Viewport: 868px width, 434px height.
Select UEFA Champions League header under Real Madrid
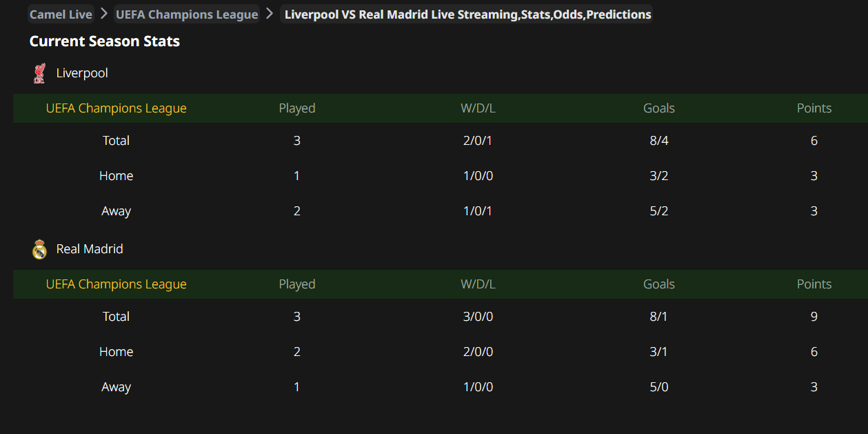click(116, 284)
